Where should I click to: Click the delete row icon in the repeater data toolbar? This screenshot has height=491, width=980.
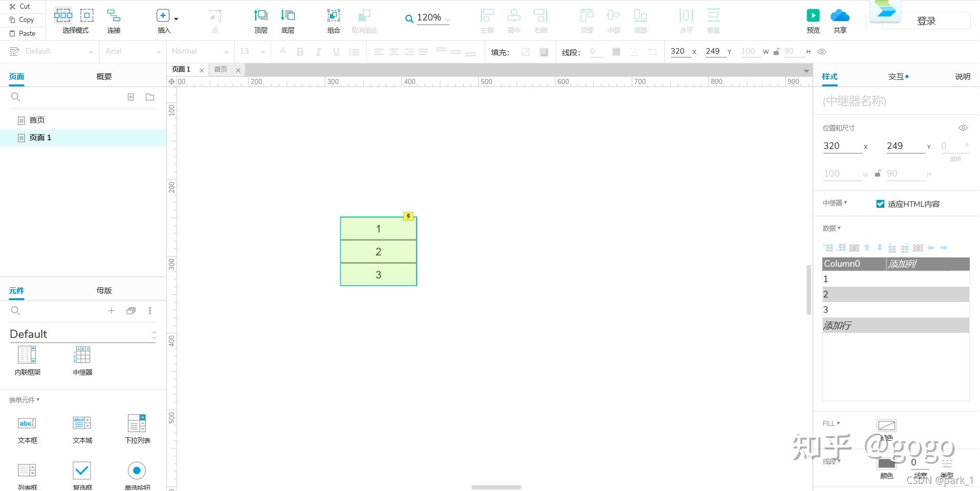(854, 248)
